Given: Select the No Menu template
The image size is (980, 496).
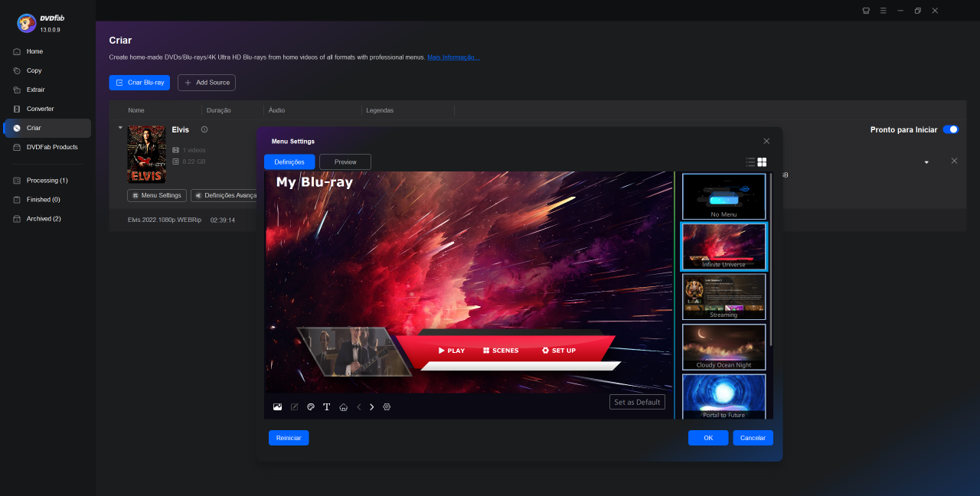Looking at the screenshot, I should (724, 197).
